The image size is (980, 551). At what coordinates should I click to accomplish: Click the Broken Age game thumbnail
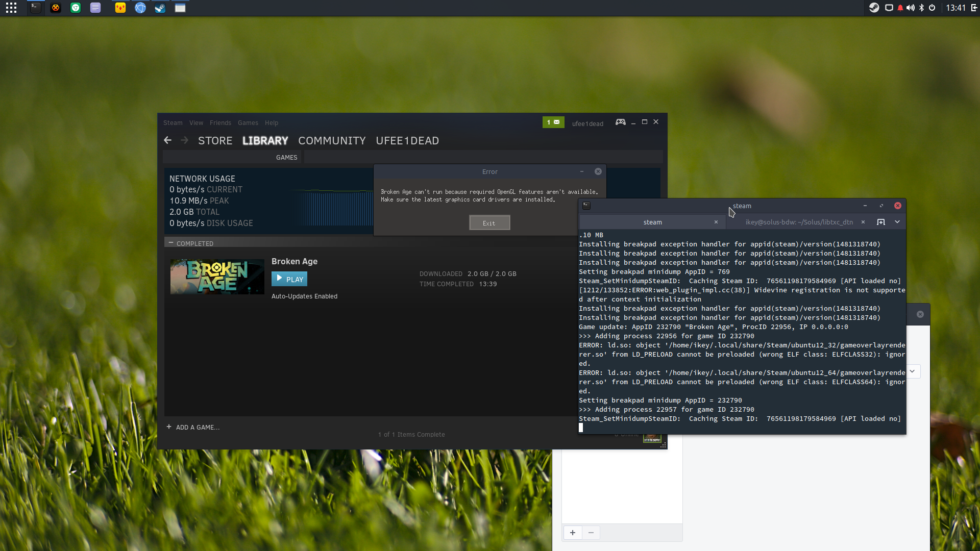click(x=217, y=277)
